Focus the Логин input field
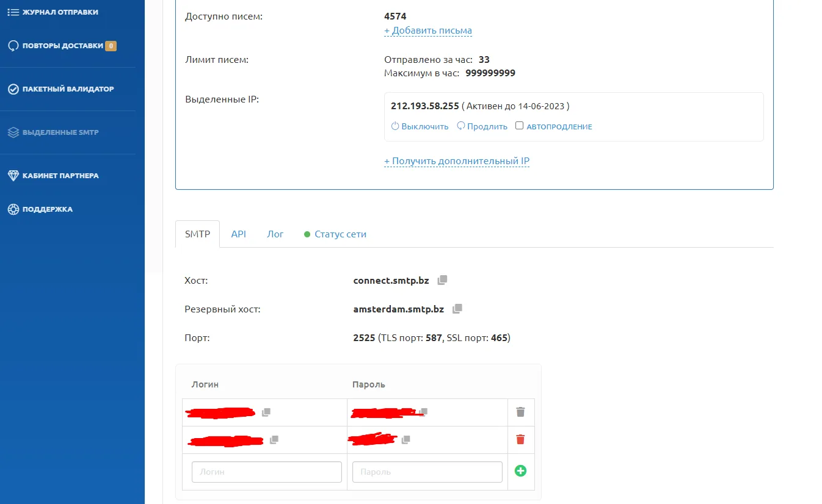 [x=267, y=472]
